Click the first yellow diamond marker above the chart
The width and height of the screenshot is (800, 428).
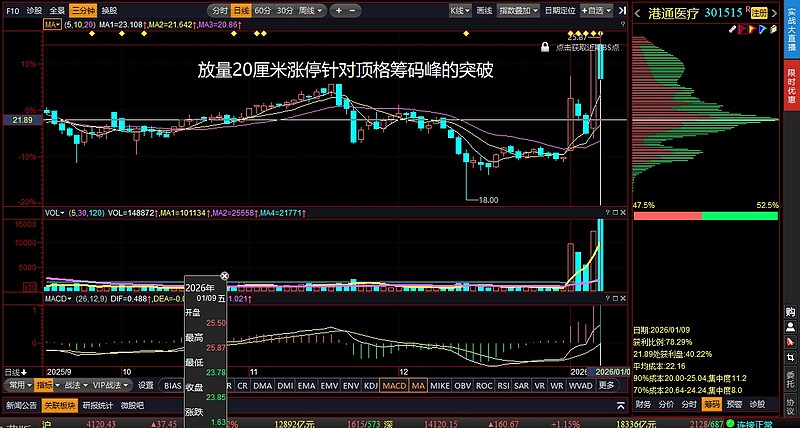click(91, 34)
